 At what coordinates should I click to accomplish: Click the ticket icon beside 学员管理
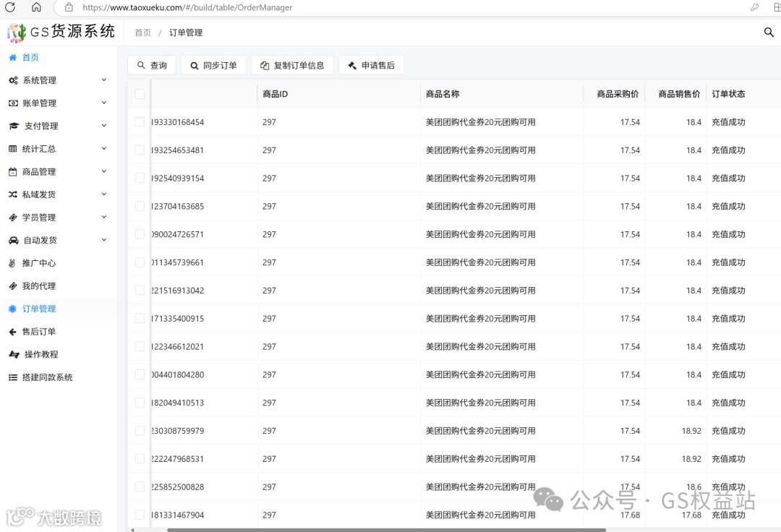pyautogui.click(x=13, y=218)
